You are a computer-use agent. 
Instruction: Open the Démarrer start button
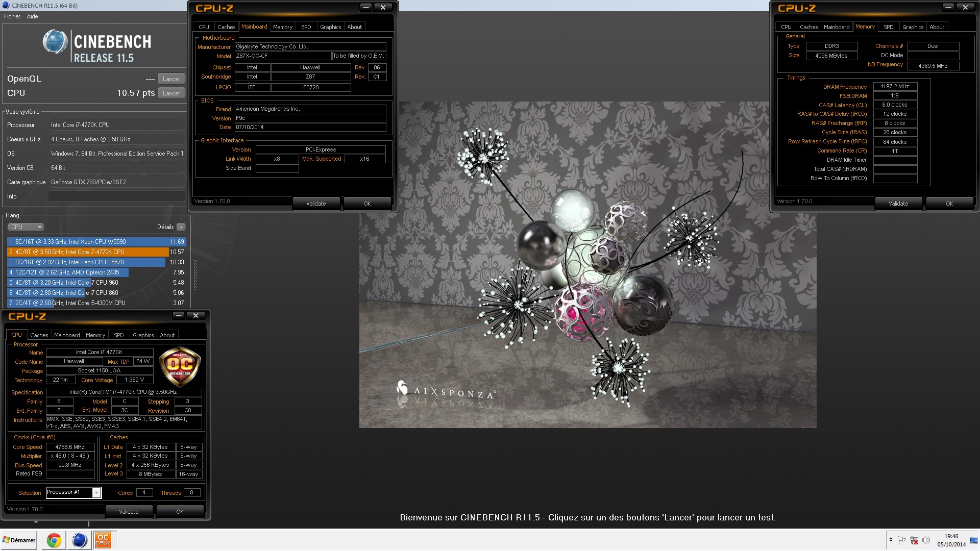pos(19,540)
